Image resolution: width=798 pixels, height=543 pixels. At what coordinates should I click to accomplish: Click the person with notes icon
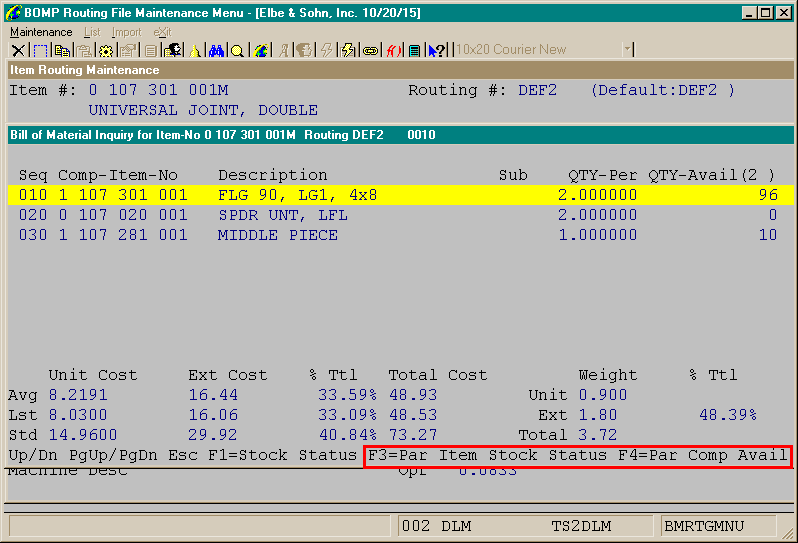pyautogui.click(x=173, y=50)
